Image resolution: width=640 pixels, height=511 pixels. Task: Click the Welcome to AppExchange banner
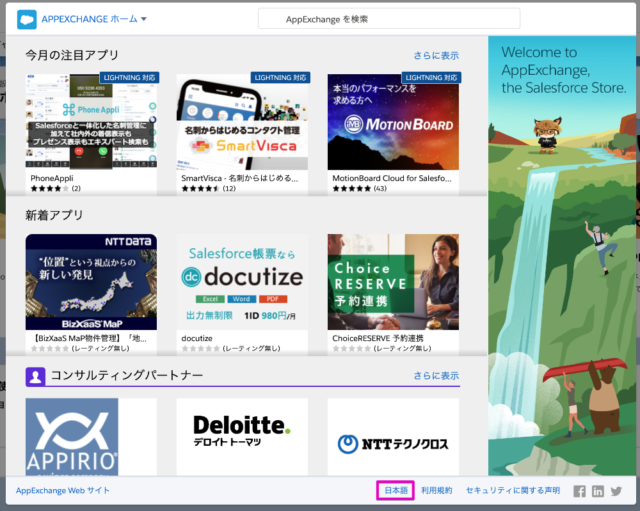pyautogui.click(x=562, y=256)
